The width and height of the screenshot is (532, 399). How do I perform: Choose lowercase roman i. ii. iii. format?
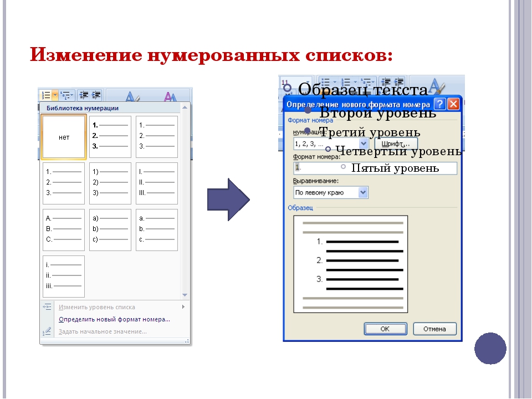pos(63,276)
